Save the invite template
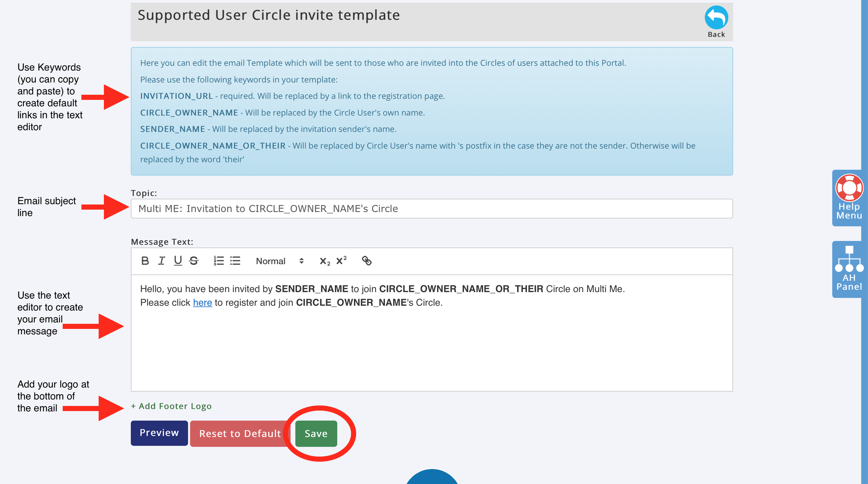Screen dimensions: 868x484 click(x=316, y=434)
